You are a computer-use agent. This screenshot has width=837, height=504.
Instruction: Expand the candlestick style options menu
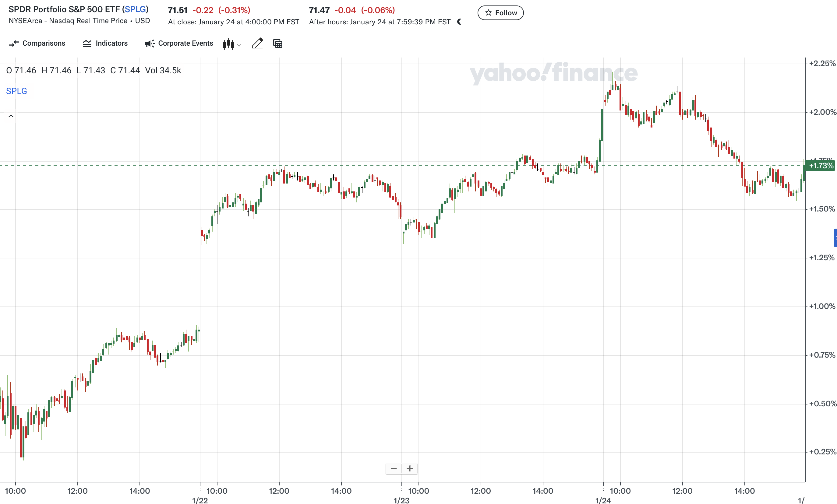click(239, 45)
